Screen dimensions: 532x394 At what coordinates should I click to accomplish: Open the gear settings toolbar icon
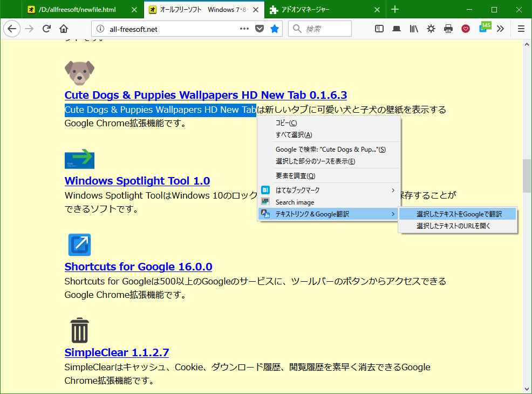click(x=431, y=29)
